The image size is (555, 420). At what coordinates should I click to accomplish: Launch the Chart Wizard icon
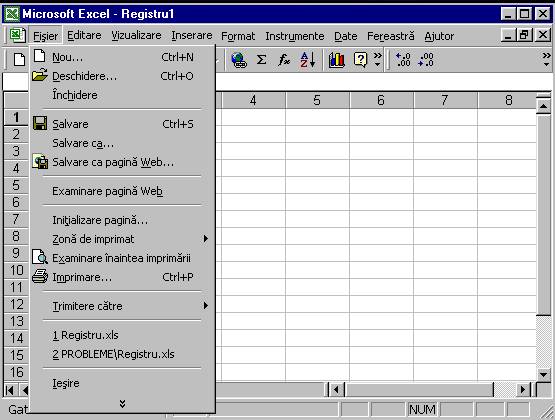click(x=337, y=60)
